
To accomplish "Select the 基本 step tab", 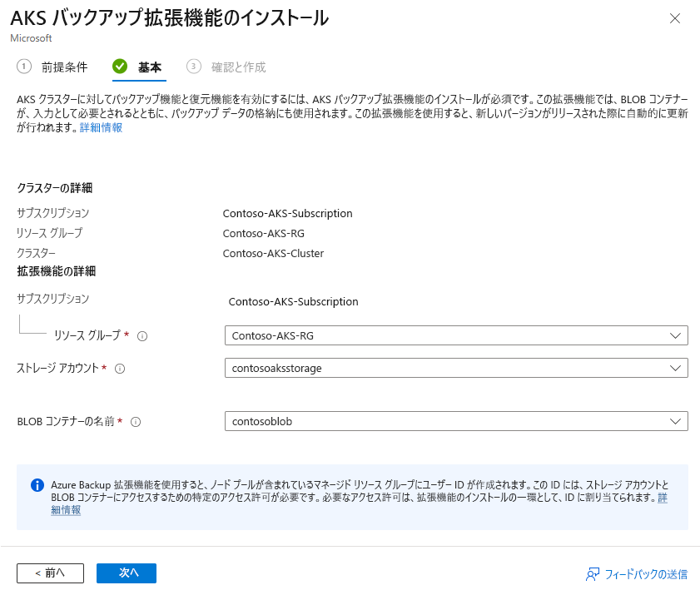I will point(150,67).
